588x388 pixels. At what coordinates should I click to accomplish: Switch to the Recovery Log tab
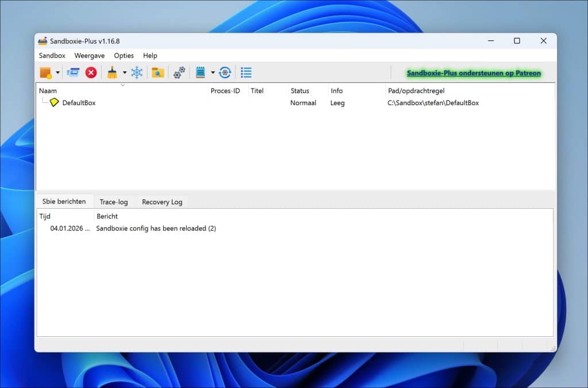coord(162,202)
